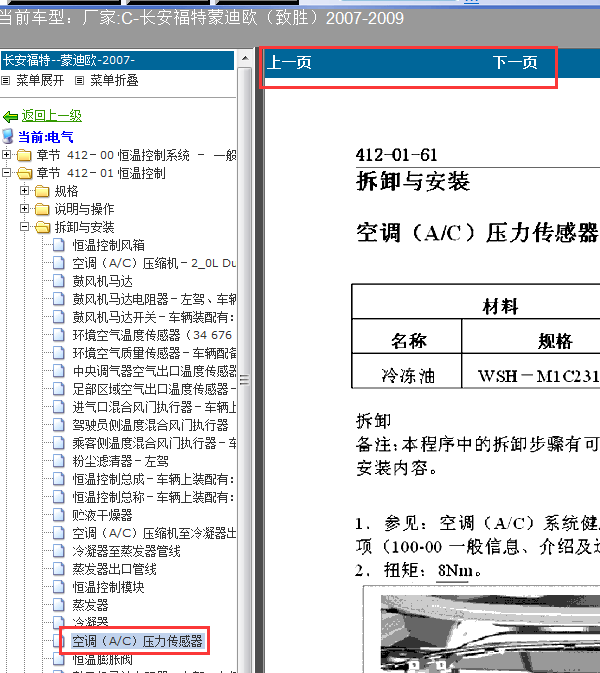
Task: Expand chapter 412-00 恒温控制系统 node
Action: 6,155
